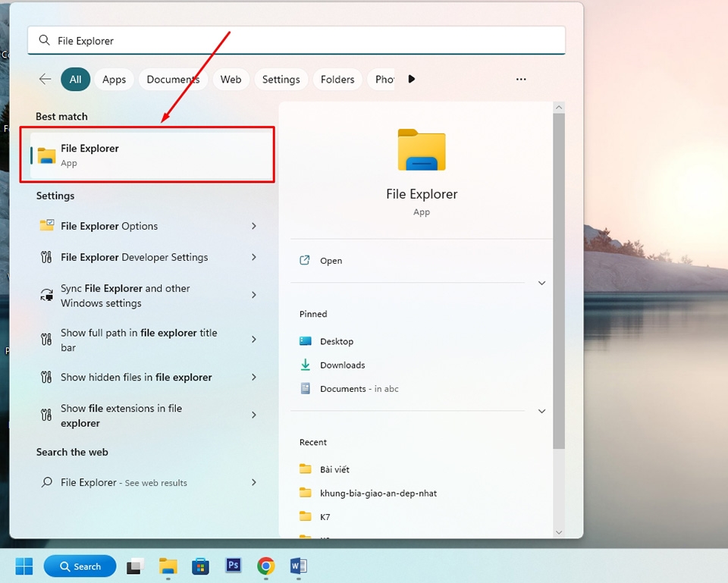The width and height of the screenshot is (728, 583).
Task: Show more search filters via ellipsis
Action: pos(521,79)
